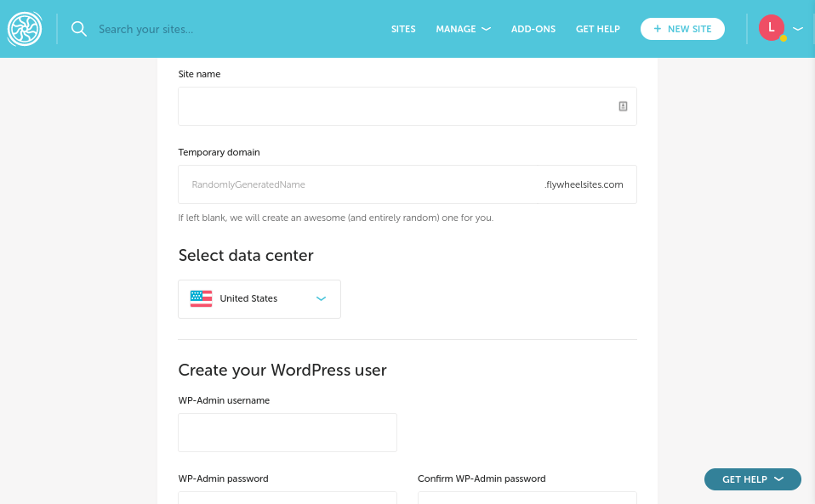Expand the account dropdown chevron
This screenshot has width=815, height=504.
798,29
